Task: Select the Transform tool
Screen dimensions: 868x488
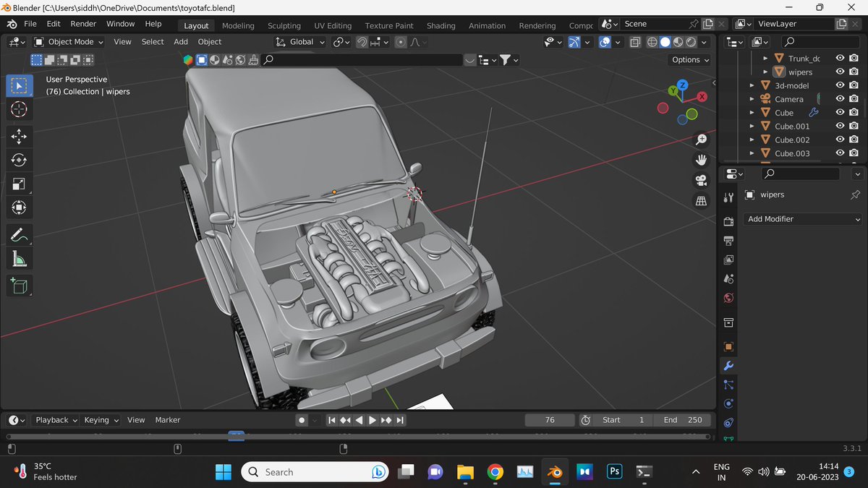Action: 20,207
